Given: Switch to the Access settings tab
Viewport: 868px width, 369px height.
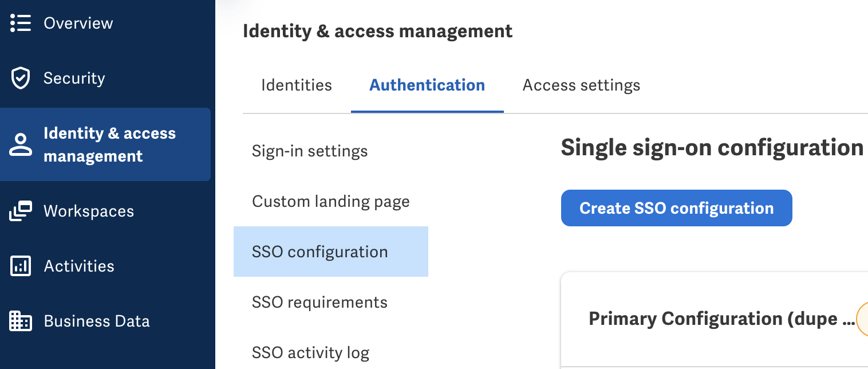Looking at the screenshot, I should pos(581,85).
